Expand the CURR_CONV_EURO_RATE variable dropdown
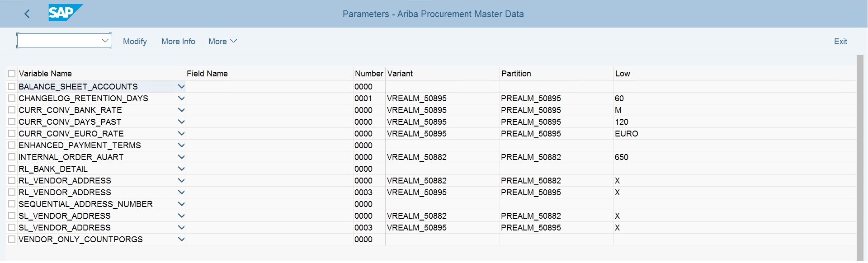868x263 pixels. (x=181, y=133)
